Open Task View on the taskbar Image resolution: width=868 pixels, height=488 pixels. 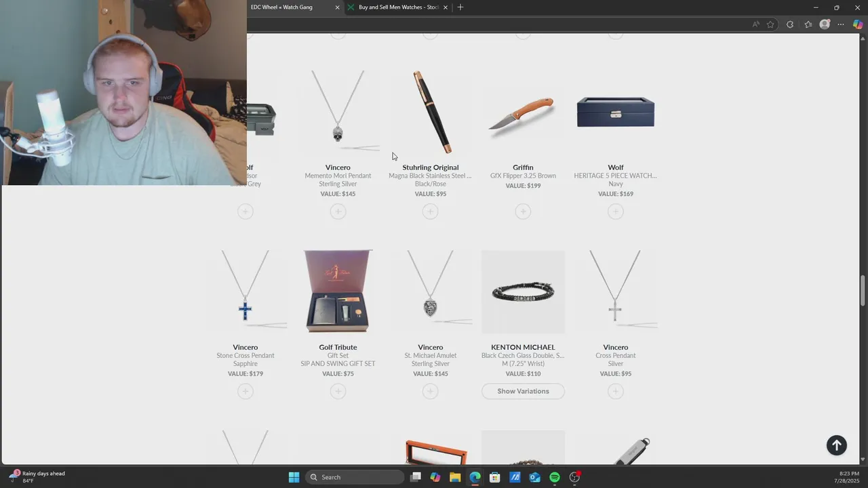click(x=416, y=477)
